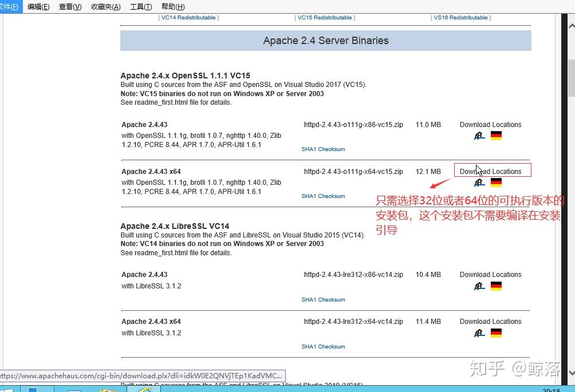
Task: Click ApacheHaus icon below the highlighted Download Locations
Action: click(x=479, y=182)
